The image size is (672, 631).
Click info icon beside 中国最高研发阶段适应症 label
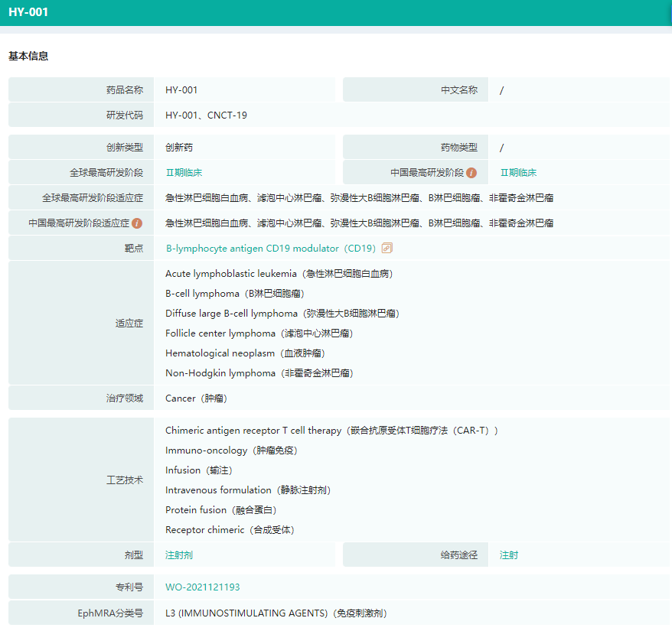coord(137,223)
